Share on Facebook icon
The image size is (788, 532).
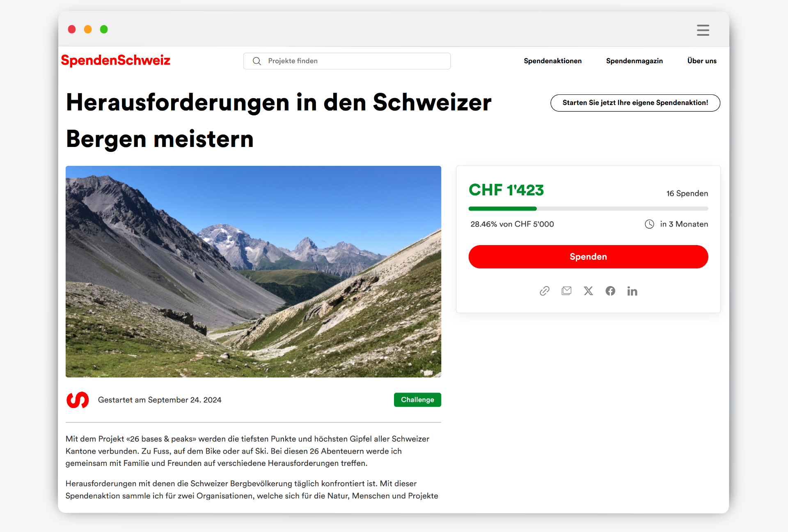610,291
